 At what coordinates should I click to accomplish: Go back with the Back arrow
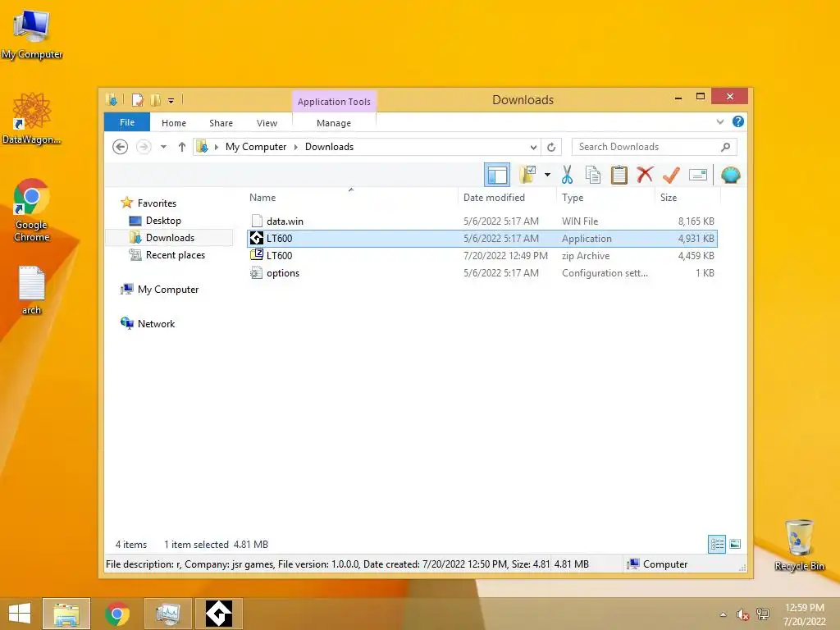point(120,147)
